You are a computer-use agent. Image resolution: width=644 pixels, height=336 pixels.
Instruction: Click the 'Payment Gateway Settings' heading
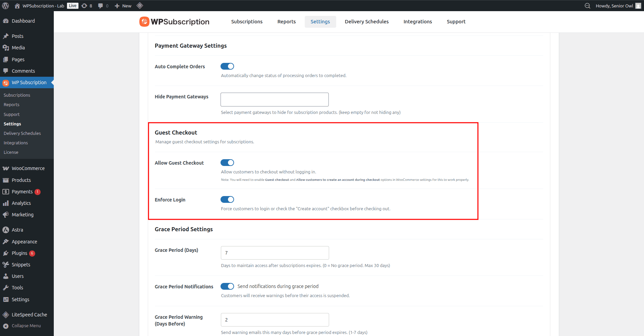191,46
